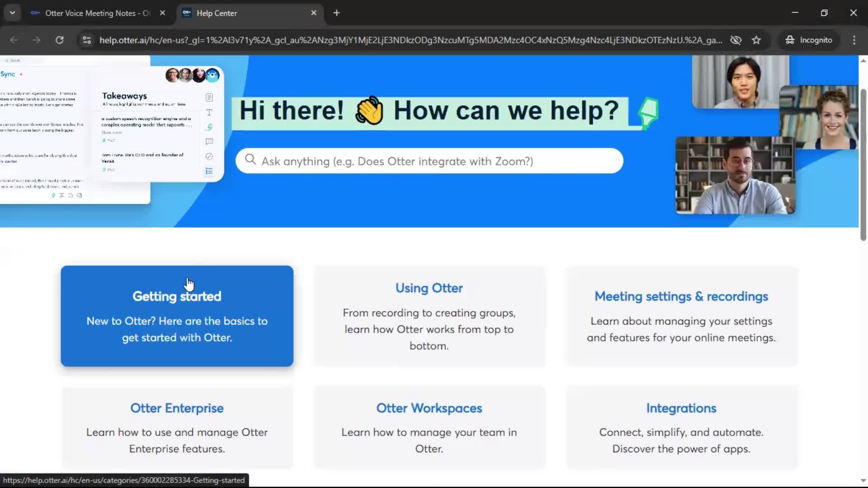
Task: Open the tab search dropdown arrow
Action: click(x=12, y=13)
